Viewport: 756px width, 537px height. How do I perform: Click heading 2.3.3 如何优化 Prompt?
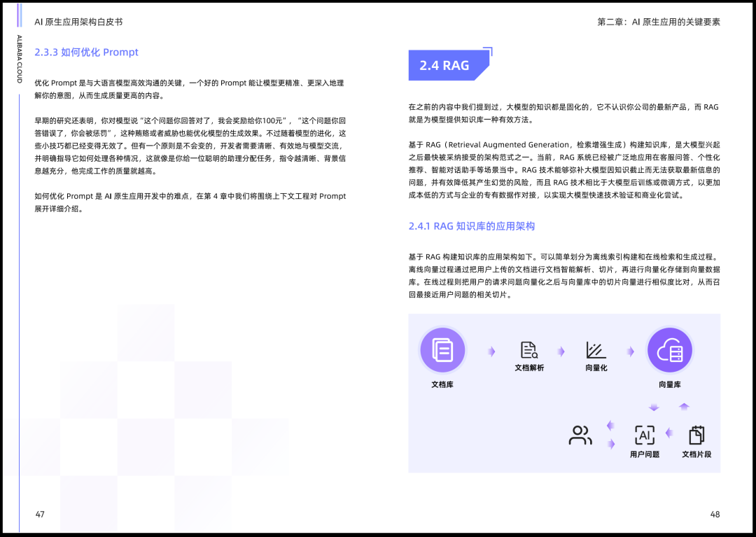(x=86, y=52)
